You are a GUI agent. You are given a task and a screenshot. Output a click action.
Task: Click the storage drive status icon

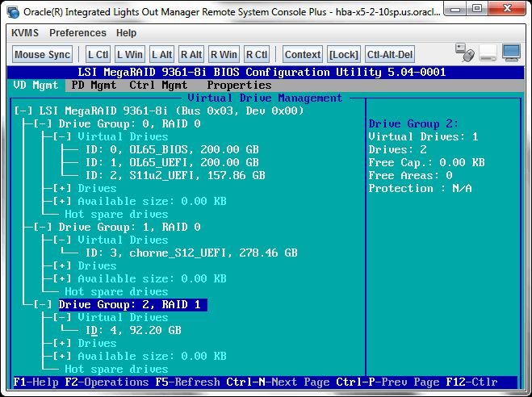pos(488,54)
